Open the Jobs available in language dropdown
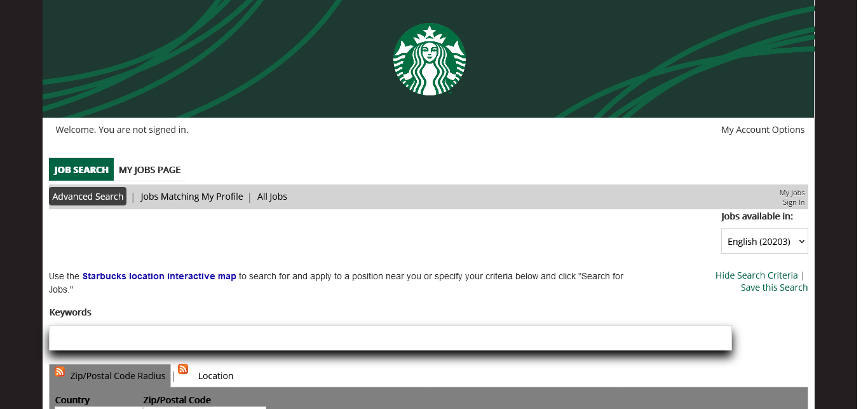 (764, 241)
